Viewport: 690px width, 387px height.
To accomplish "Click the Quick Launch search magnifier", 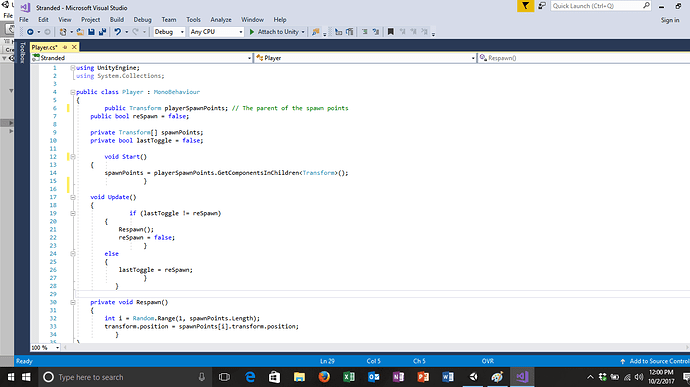I will [646, 6].
